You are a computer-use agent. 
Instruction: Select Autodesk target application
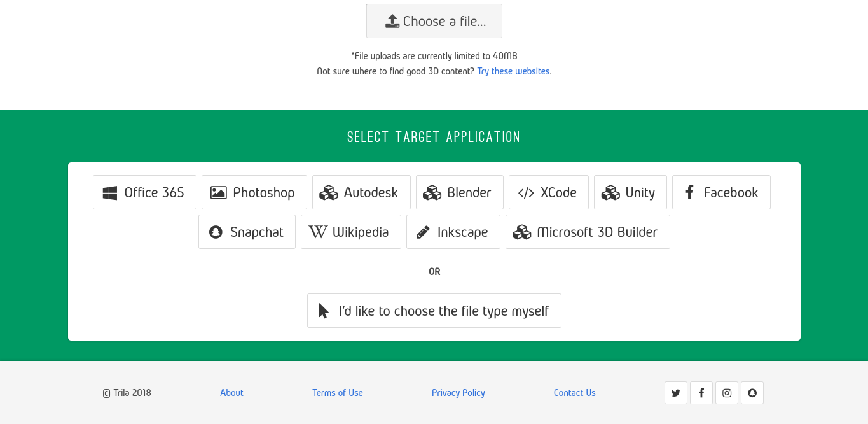361,192
